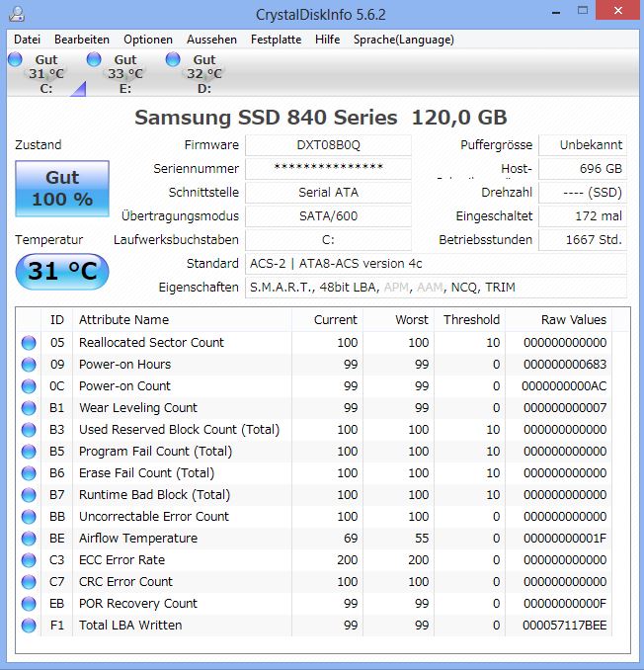Click status orb for POR Recovery Count
The width and height of the screenshot is (644, 670).
[x=29, y=604]
